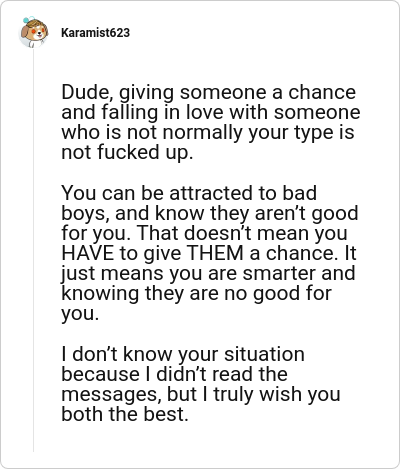Click the paragraph beginning "You can be attracted"
400x469 pixels.
tap(209, 253)
